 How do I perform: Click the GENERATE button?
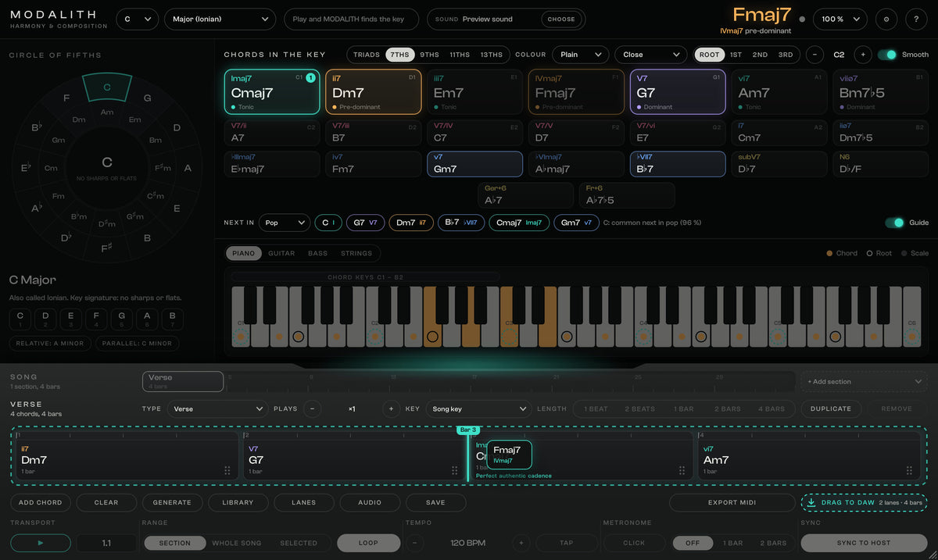pyautogui.click(x=172, y=502)
